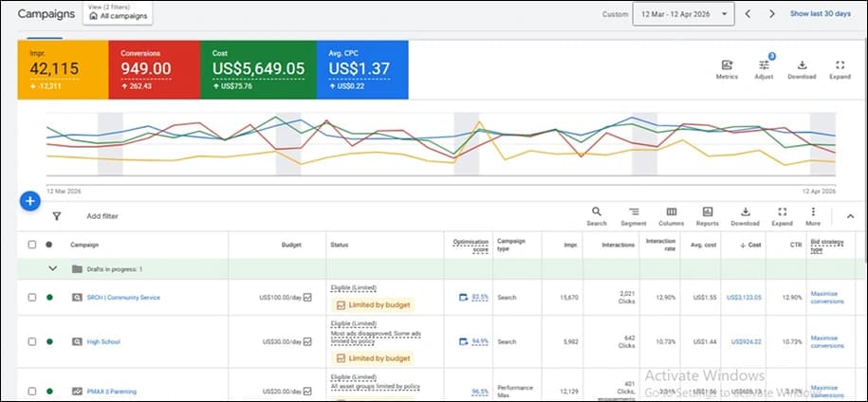Open the Impr. metric card selector

pyautogui.click(x=64, y=69)
